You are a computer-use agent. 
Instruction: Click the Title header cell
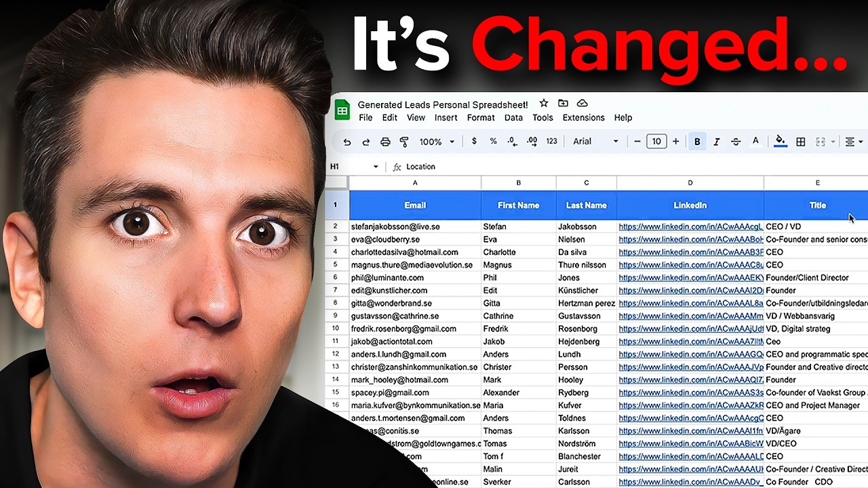(x=816, y=205)
